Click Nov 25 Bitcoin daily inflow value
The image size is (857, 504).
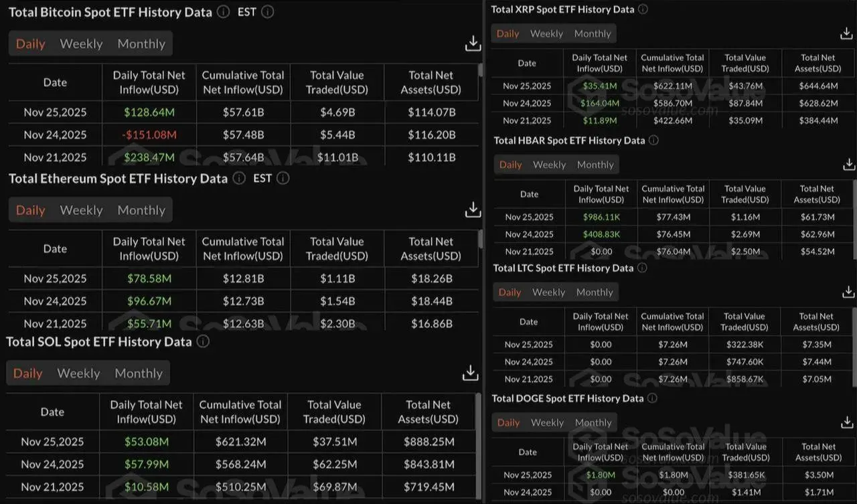149,112
